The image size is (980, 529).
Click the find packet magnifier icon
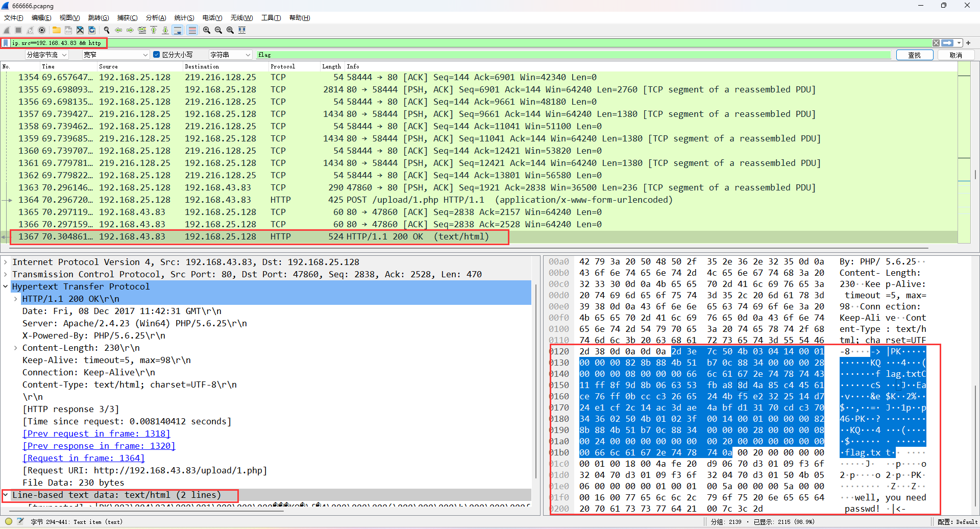pos(106,30)
